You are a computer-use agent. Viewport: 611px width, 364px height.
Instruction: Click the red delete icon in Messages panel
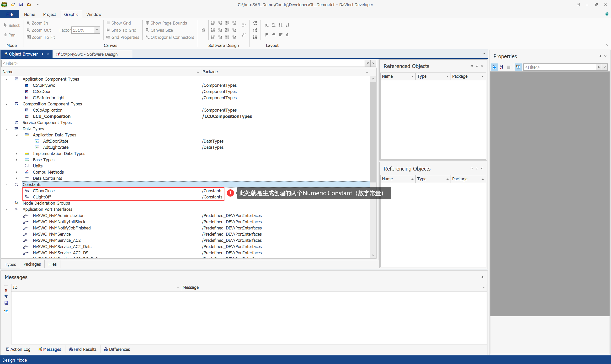(x=6, y=291)
